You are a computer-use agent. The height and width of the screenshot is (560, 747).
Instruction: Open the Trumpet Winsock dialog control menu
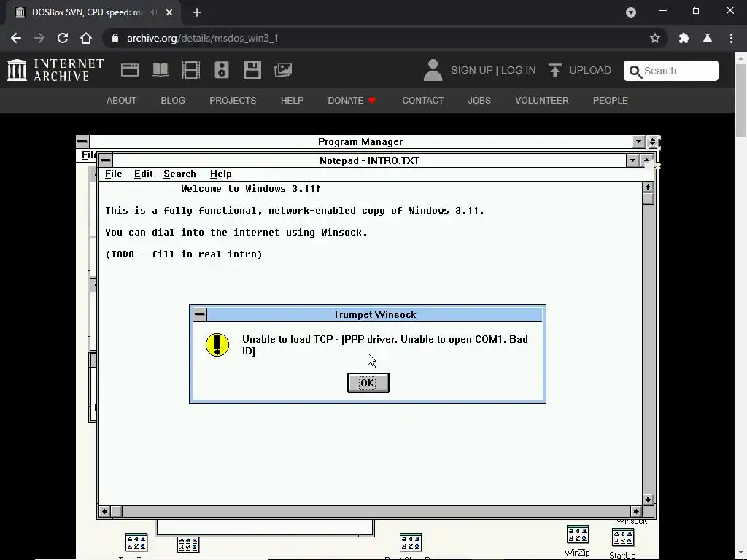pyautogui.click(x=200, y=314)
